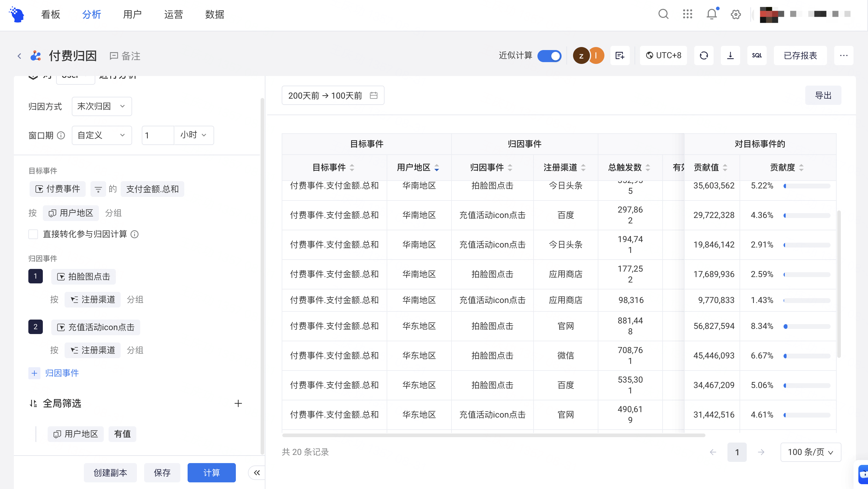Open the 末次归因 attribution method dropdown

point(101,106)
